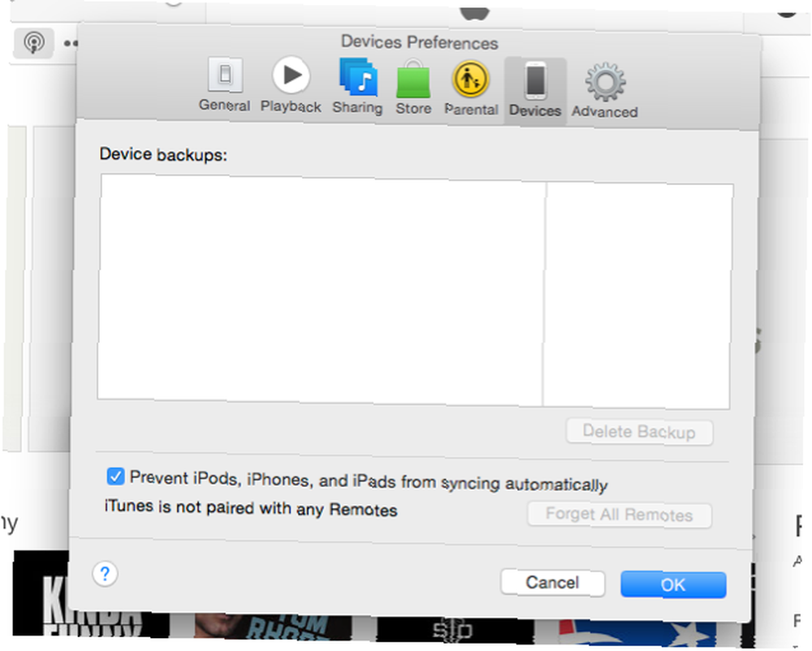
Task: Click the 'Device backups:' label
Action: pos(163,154)
